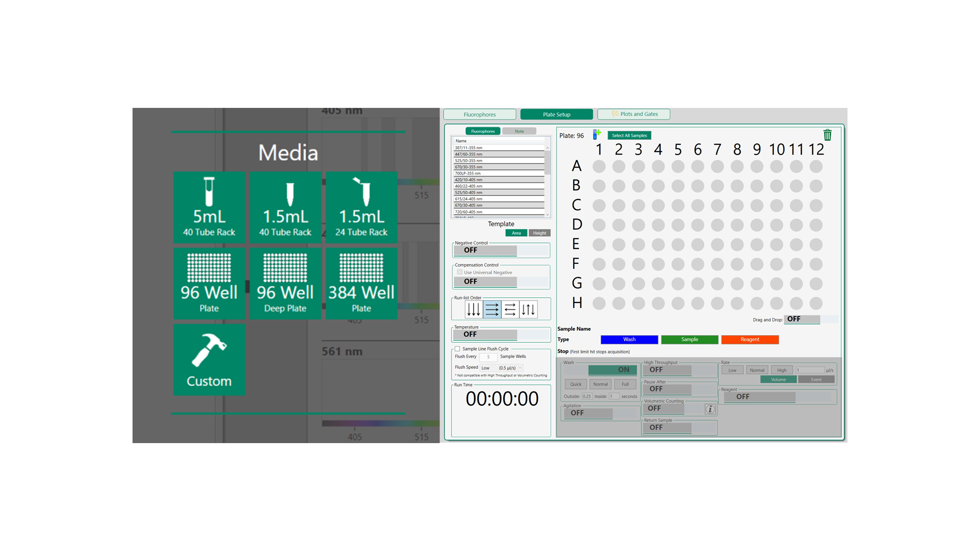Select the 384 Well Plate tile

coord(361,282)
